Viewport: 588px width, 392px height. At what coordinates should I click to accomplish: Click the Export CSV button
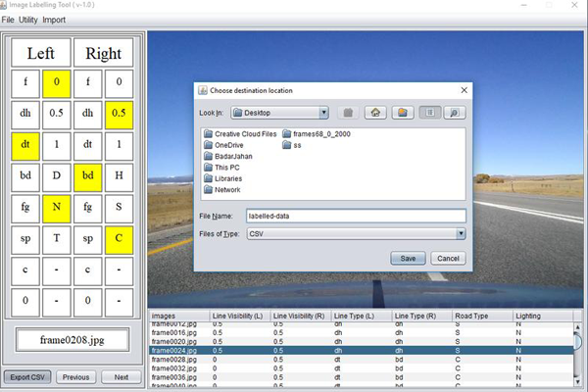tap(27, 377)
